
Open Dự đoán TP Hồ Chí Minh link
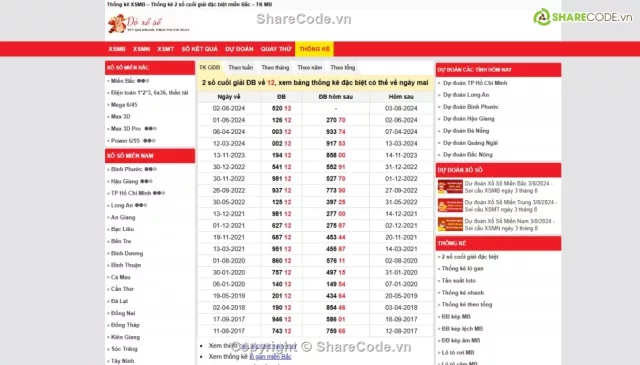[x=475, y=83]
